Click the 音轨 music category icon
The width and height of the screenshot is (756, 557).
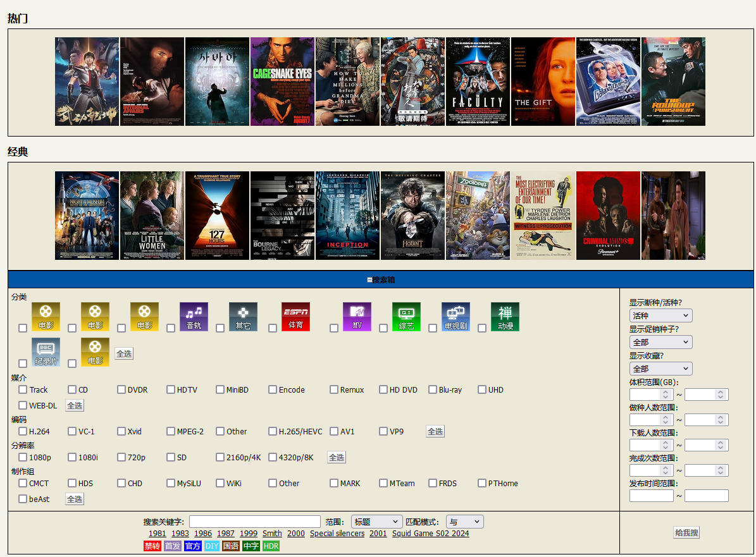(194, 317)
